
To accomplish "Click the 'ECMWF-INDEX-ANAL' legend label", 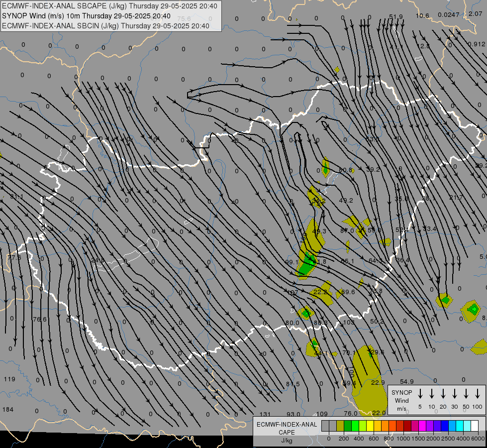I will tap(287, 425).
